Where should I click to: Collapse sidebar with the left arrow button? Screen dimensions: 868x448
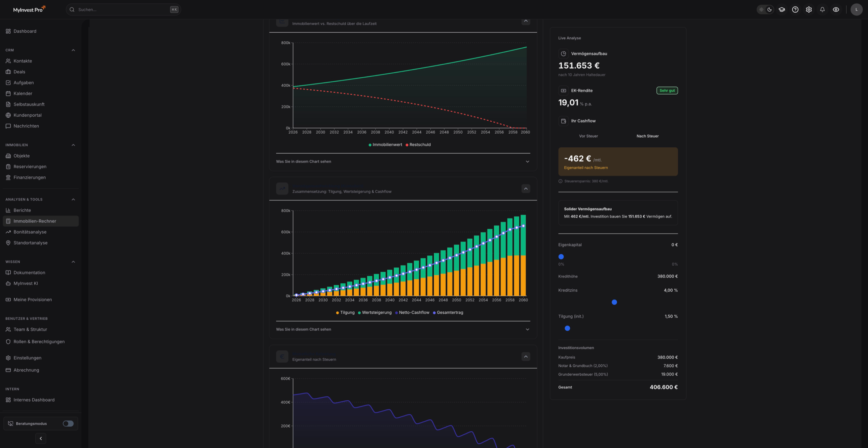point(41,438)
